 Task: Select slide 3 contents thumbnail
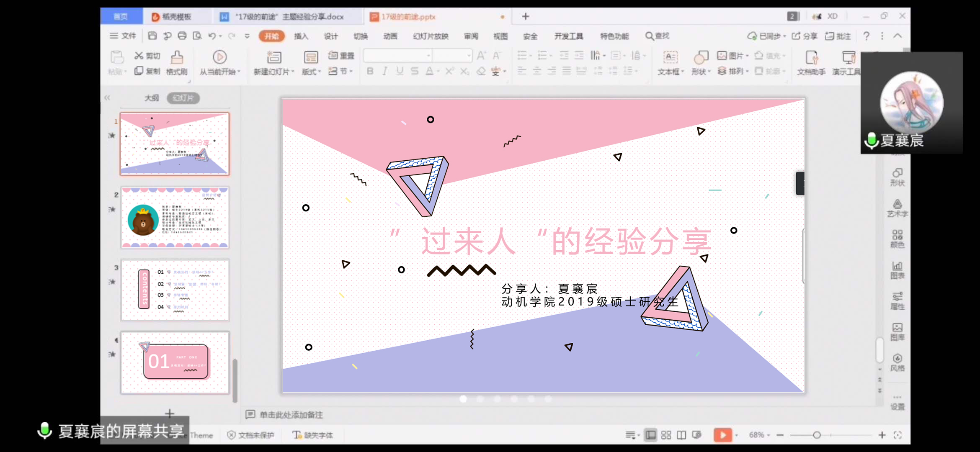tap(175, 290)
